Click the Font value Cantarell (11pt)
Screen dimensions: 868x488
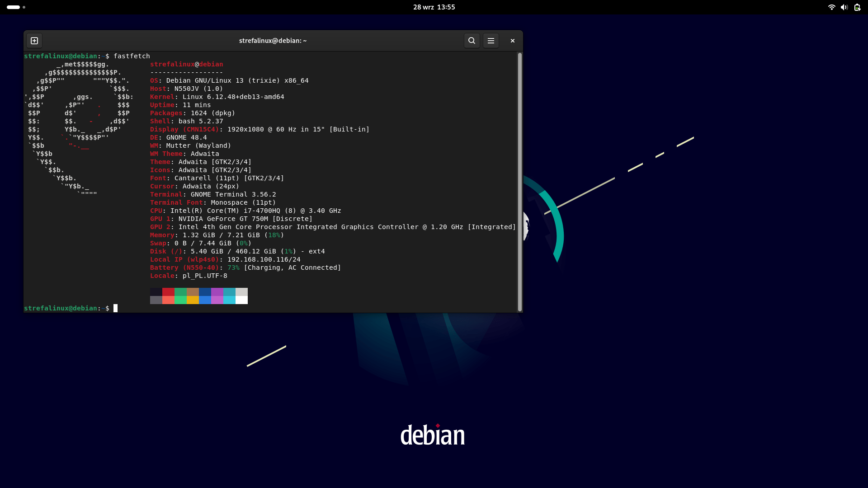(207, 178)
